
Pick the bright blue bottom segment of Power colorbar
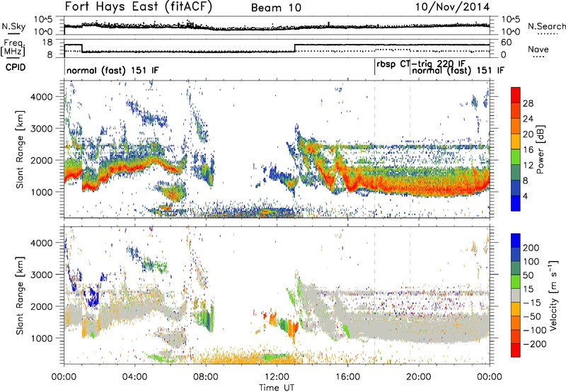(516, 204)
